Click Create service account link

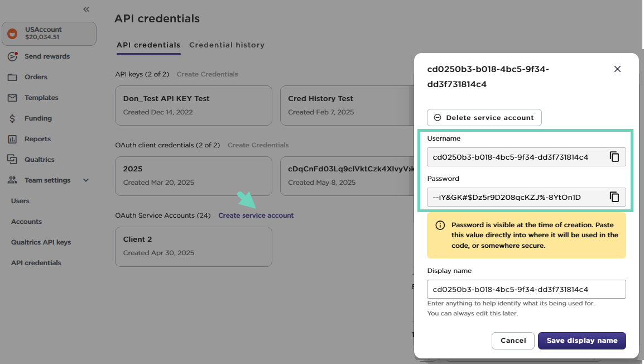(256, 215)
